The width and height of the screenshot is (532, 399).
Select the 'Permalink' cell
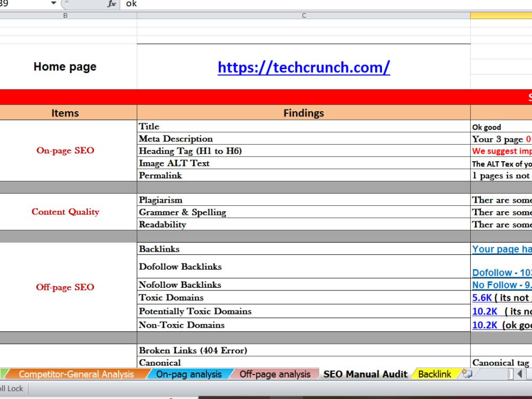click(x=304, y=175)
